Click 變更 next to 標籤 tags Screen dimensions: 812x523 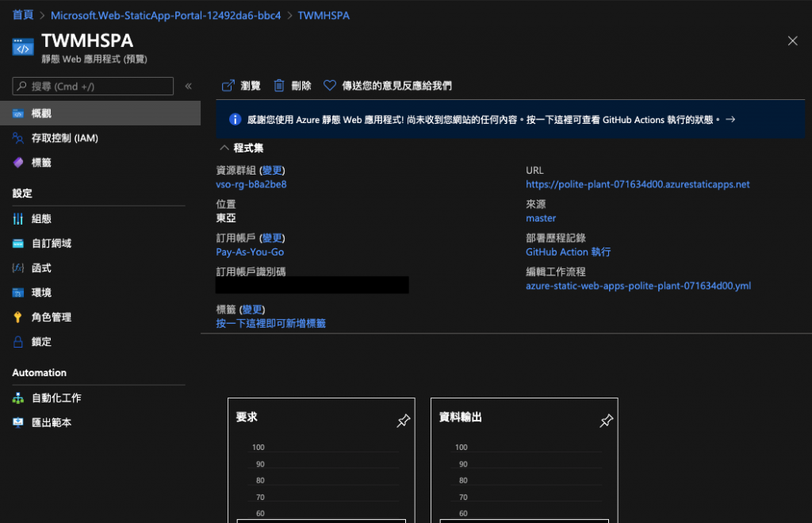(252, 310)
